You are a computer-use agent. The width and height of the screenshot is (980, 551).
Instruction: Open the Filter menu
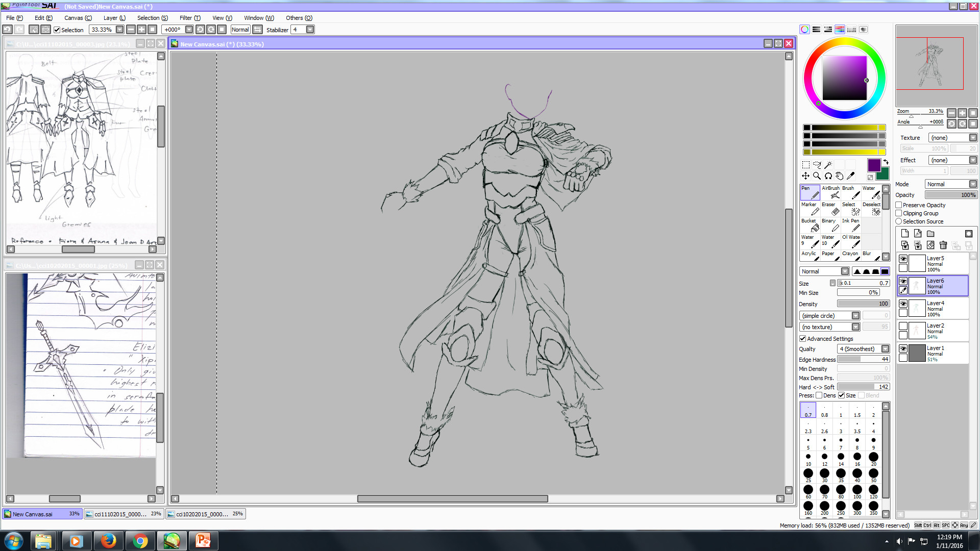click(x=189, y=18)
